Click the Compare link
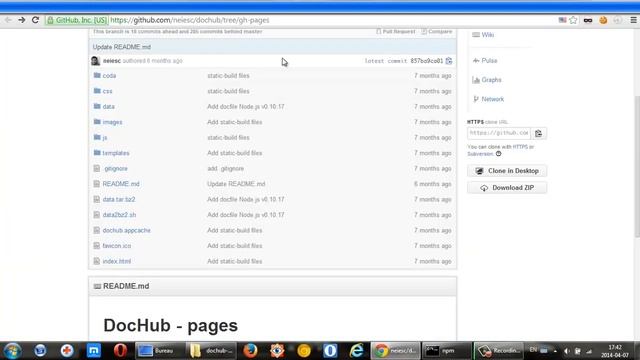 tap(437, 31)
